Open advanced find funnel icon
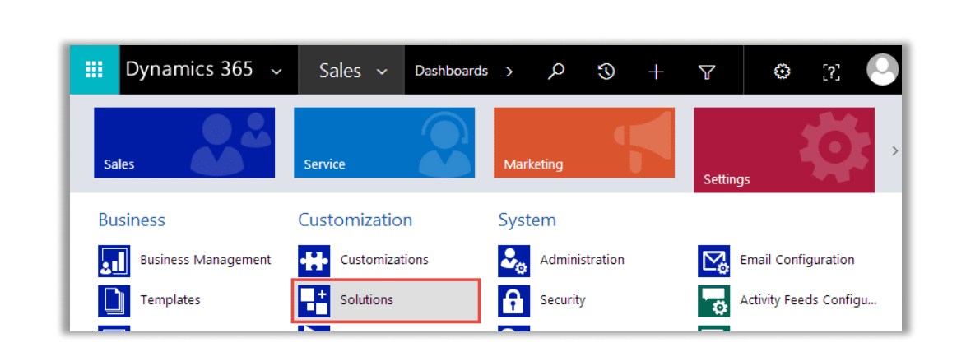Viewport: 980px width, 361px height. [706, 72]
